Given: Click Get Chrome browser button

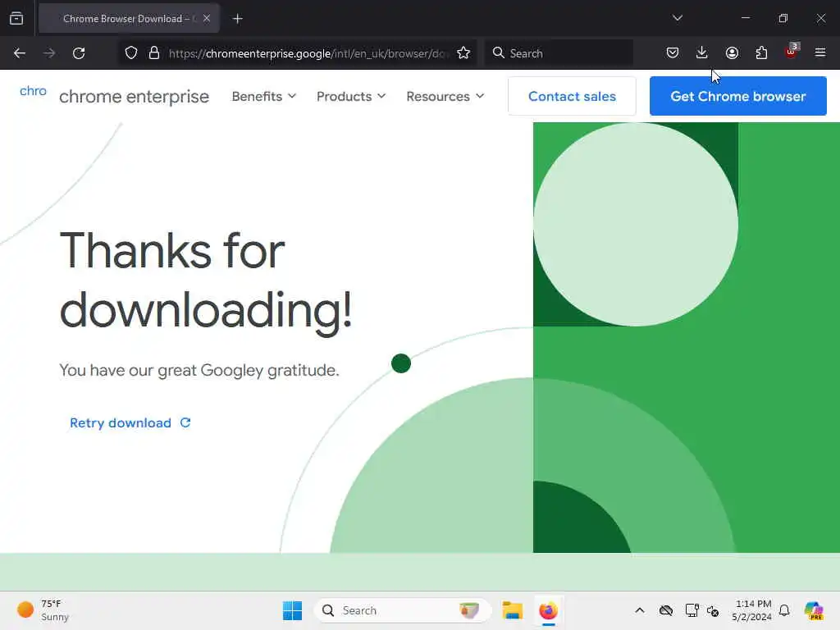Looking at the screenshot, I should [737, 96].
